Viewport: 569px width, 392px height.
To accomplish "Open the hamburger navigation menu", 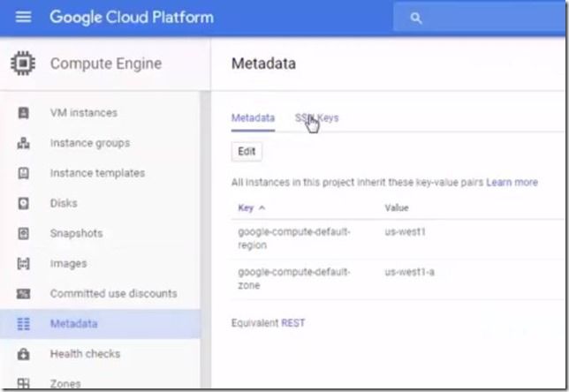I will tap(24, 18).
